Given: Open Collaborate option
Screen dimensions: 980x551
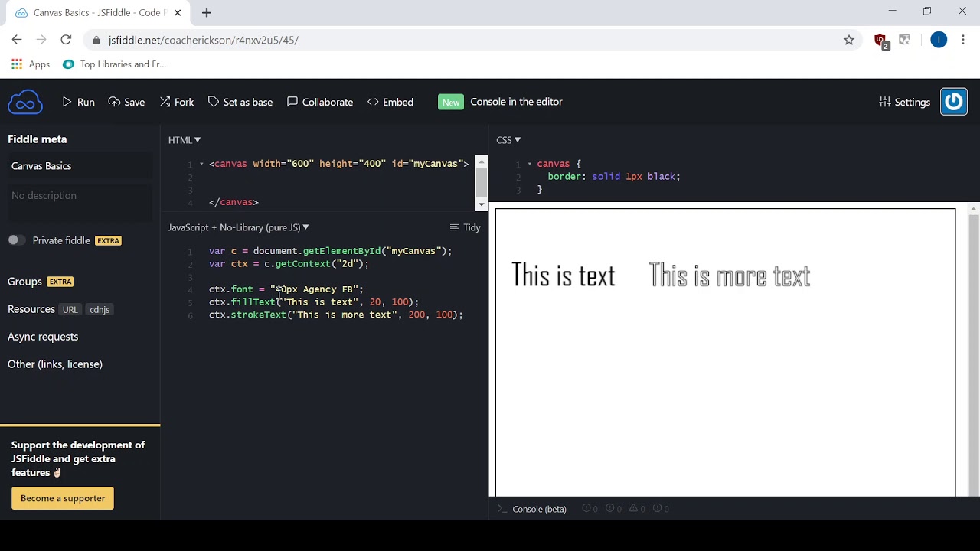Looking at the screenshot, I should point(319,102).
